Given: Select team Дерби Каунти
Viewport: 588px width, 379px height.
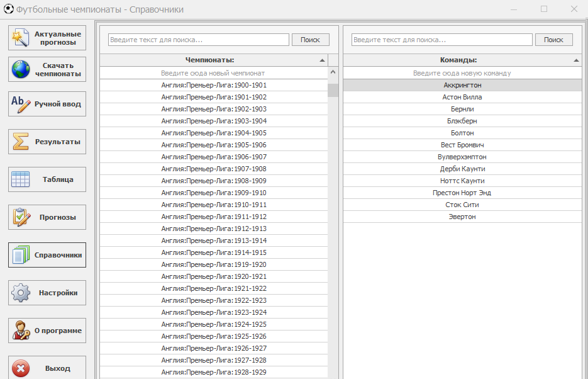Looking at the screenshot, I should (x=462, y=169).
